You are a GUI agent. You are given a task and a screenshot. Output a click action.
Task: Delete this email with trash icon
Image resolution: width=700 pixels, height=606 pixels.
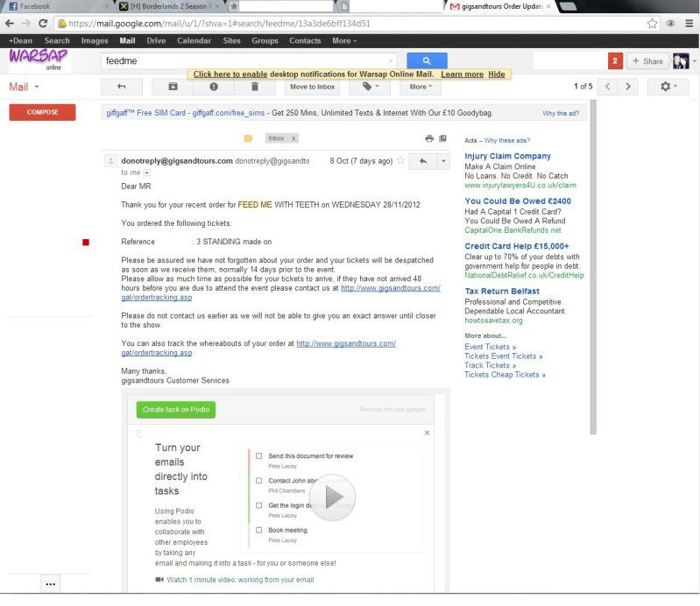[254, 87]
